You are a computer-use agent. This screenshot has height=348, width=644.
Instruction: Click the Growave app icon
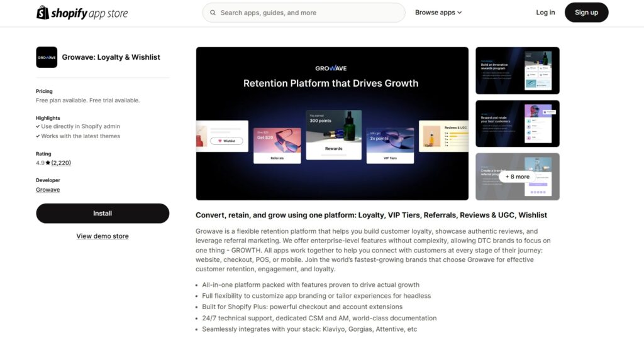[47, 57]
